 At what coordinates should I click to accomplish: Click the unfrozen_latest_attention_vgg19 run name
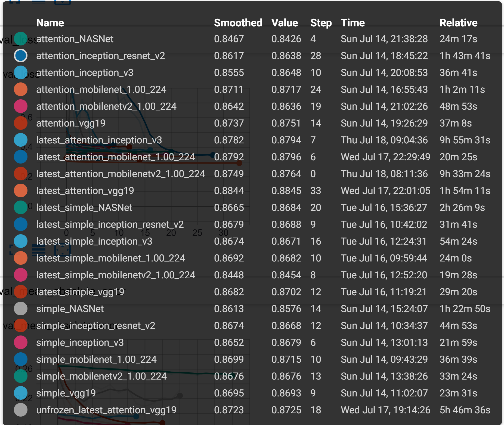(106, 410)
